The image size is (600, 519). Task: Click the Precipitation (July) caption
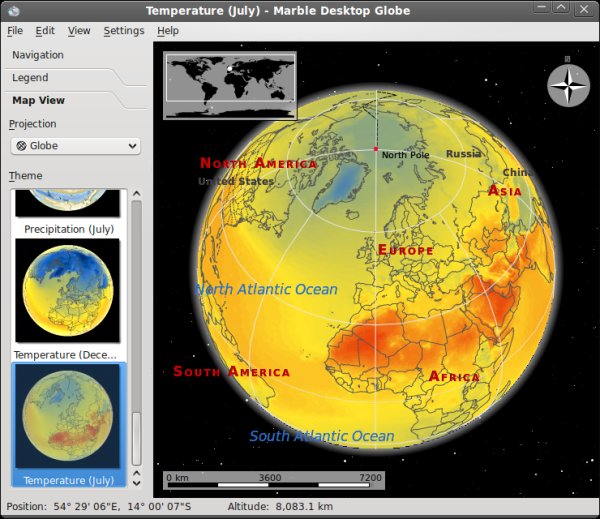tap(69, 229)
